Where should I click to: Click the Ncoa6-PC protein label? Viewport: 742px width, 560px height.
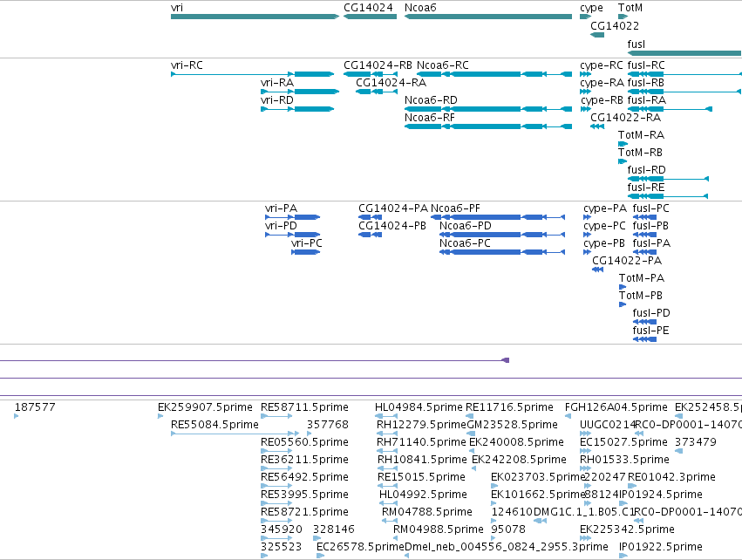[465, 242]
